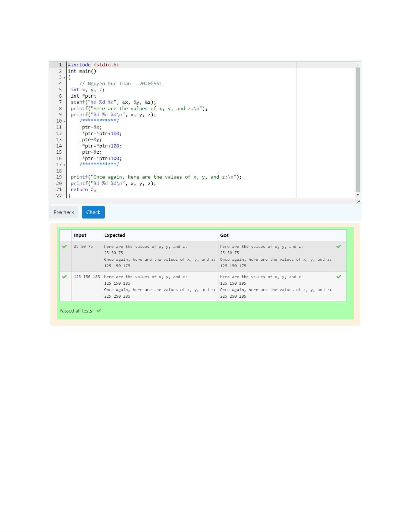Click left green checkmark of second test row
The image size is (411, 532).
[x=64, y=277]
